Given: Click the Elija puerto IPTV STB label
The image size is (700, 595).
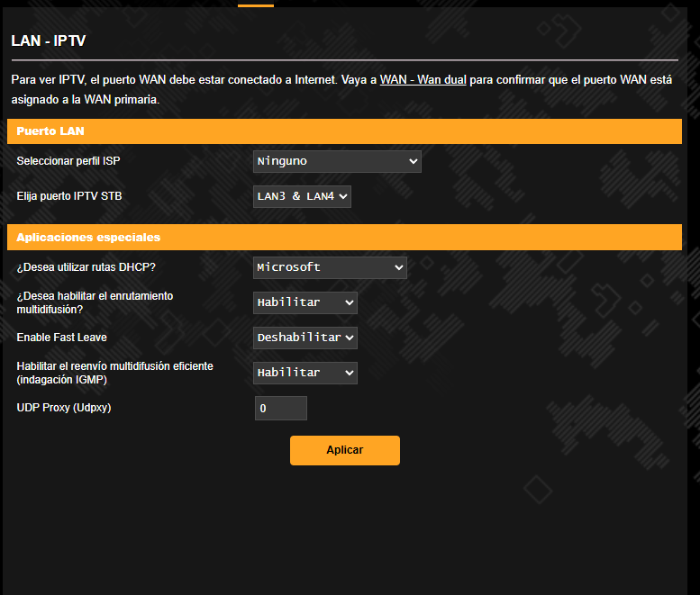Looking at the screenshot, I should pos(69,196).
